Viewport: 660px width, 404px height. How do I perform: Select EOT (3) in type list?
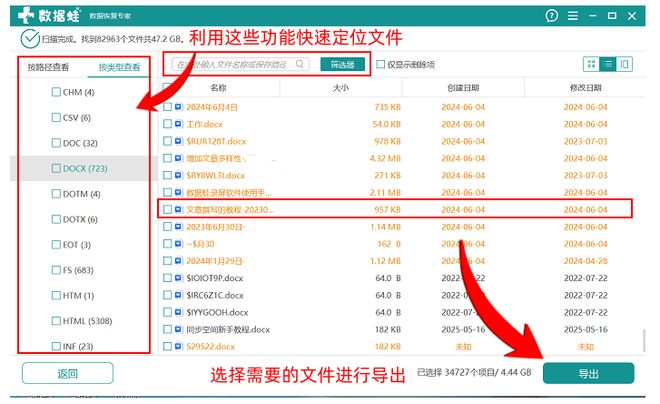click(77, 245)
